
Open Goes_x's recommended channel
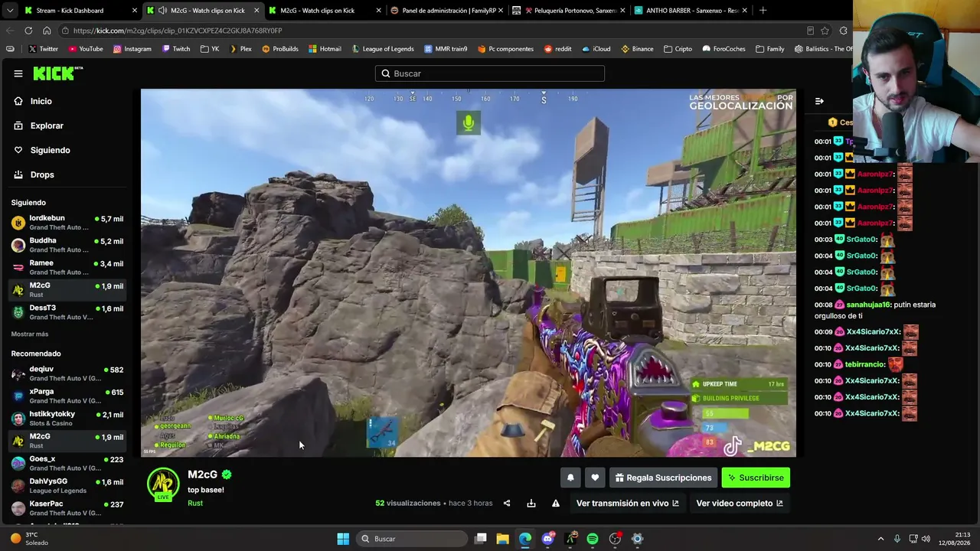click(x=67, y=463)
